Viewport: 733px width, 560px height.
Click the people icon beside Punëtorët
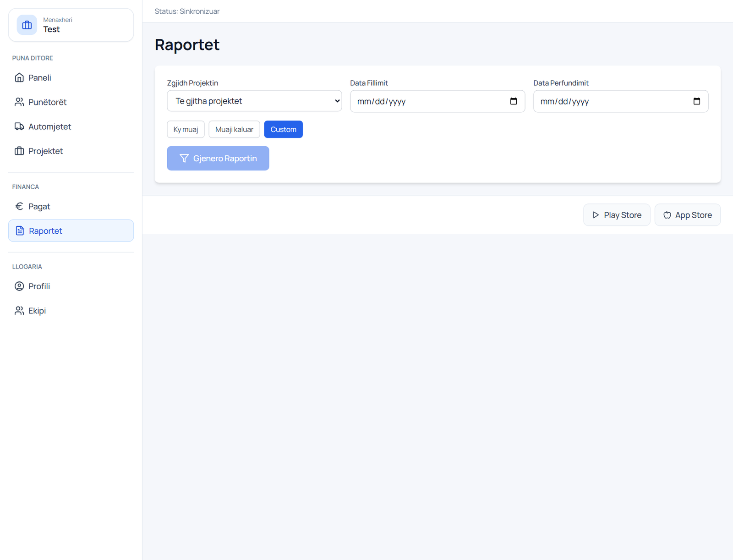(x=19, y=102)
